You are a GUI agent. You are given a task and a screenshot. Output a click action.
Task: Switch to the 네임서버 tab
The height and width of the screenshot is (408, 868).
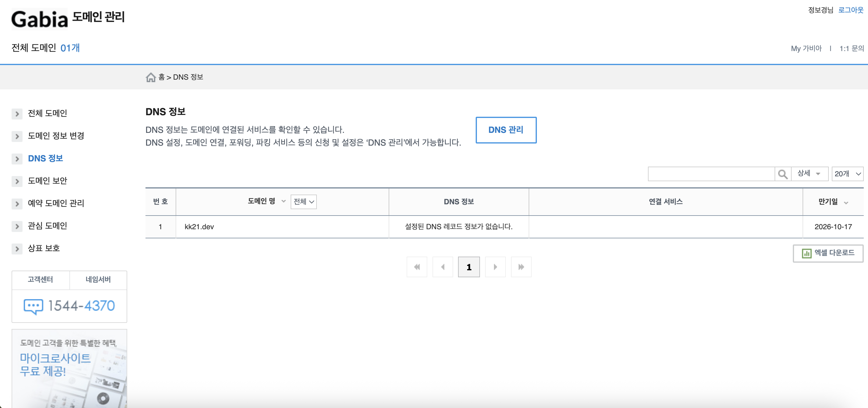[98, 279]
